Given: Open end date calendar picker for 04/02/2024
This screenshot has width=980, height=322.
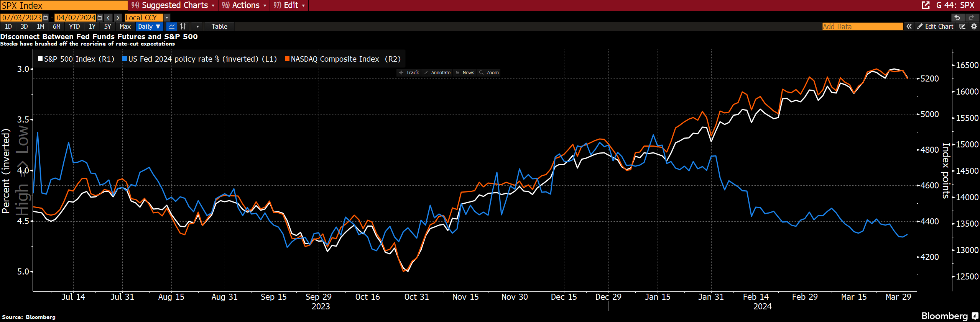Looking at the screenshot, I should [100, 18].
